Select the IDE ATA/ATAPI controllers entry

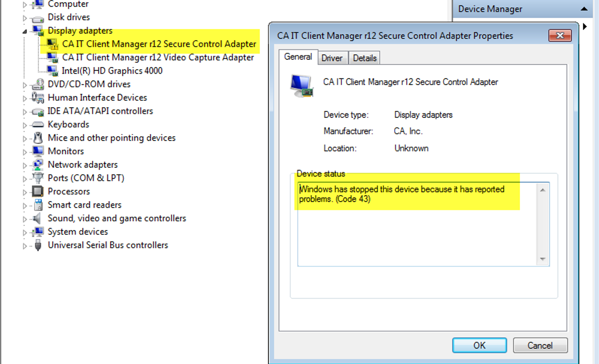tap(100, 111)
